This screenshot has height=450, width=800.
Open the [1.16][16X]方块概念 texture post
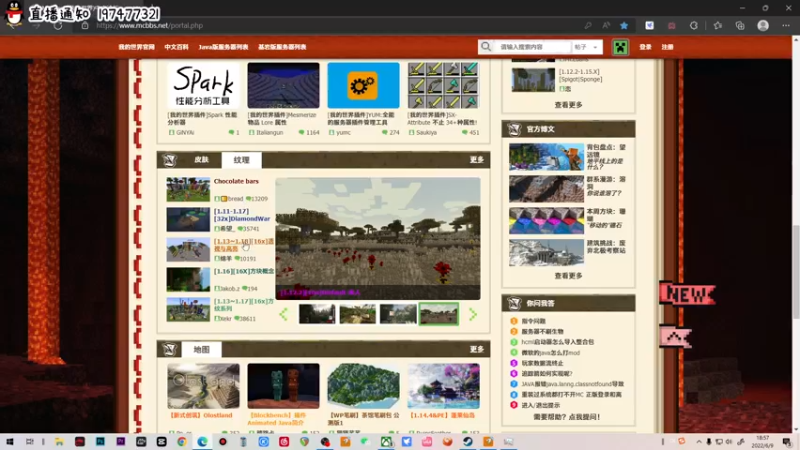(x=244, y=271)
